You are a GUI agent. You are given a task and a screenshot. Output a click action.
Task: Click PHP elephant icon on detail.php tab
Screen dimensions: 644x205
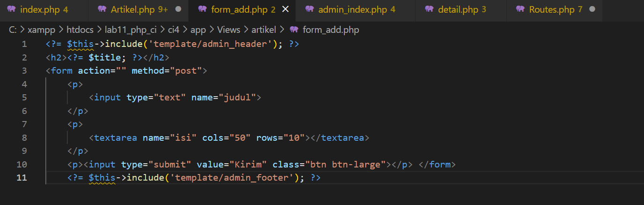(x=429, y=9)
